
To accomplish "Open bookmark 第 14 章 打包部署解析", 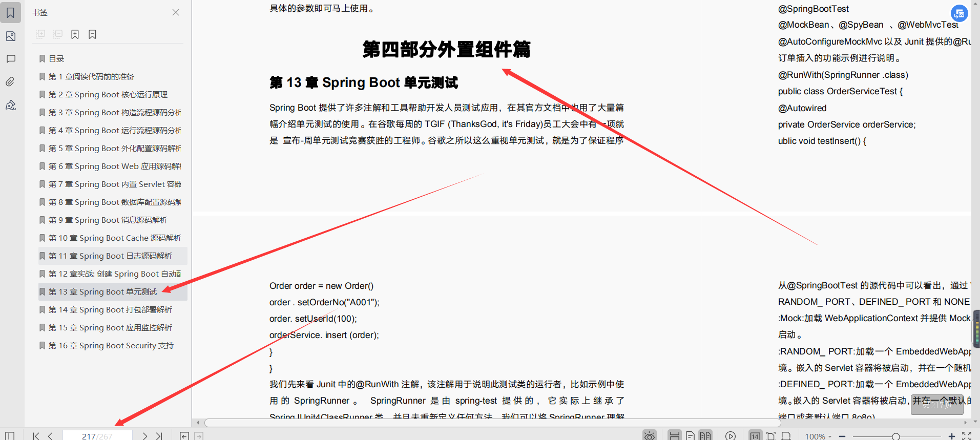I will pos(110,310).
